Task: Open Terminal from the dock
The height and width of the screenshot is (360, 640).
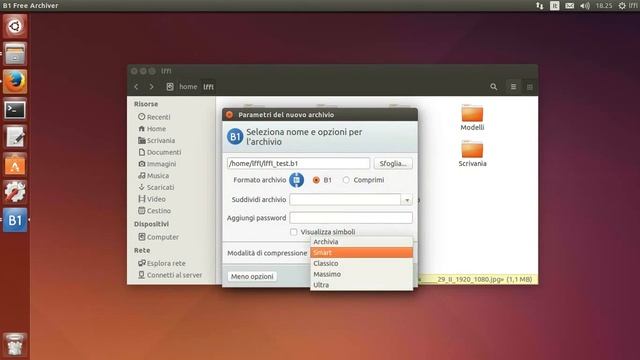Action: [15, 109]
